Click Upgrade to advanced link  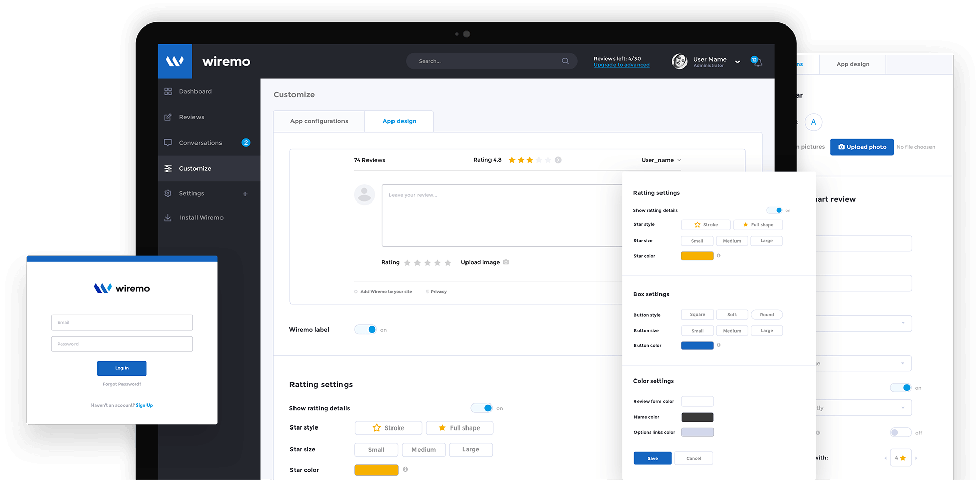click(622, 65)
